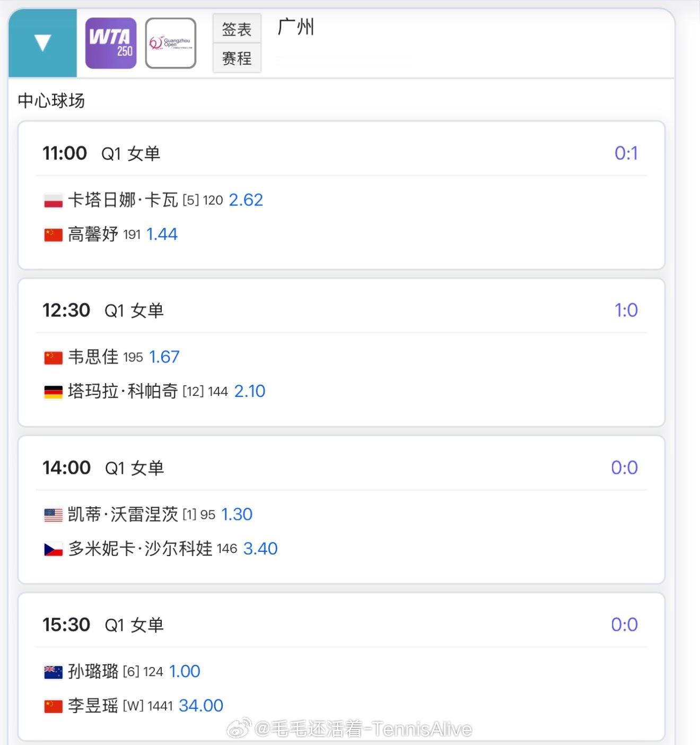Screen dimensions: 700x745
Task: Select odds 34.00 for 李昱瑶
Action: pyautogui.click(x=200, y=706)
